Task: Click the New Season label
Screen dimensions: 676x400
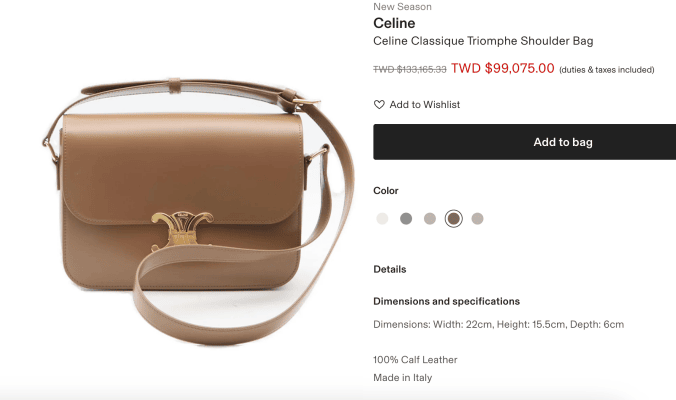Action: click(x=402, y=6)
